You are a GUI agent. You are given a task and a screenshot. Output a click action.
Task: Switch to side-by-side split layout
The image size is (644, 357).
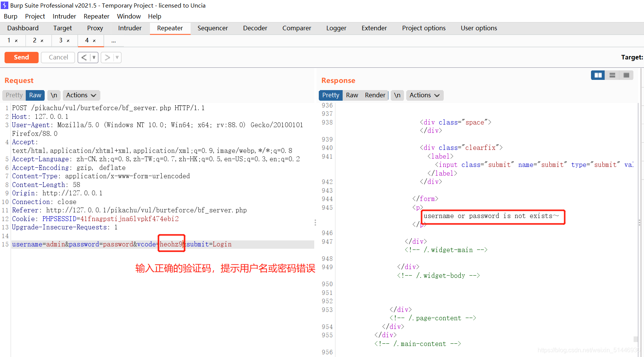(598, 75)
